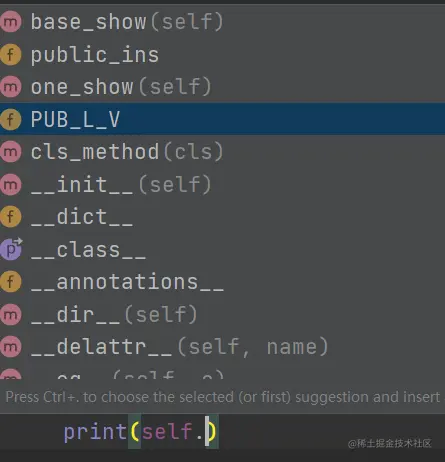
Task: Pick __annotations__ from completion list
Action: pyautogui.click(x=222, y=282)
